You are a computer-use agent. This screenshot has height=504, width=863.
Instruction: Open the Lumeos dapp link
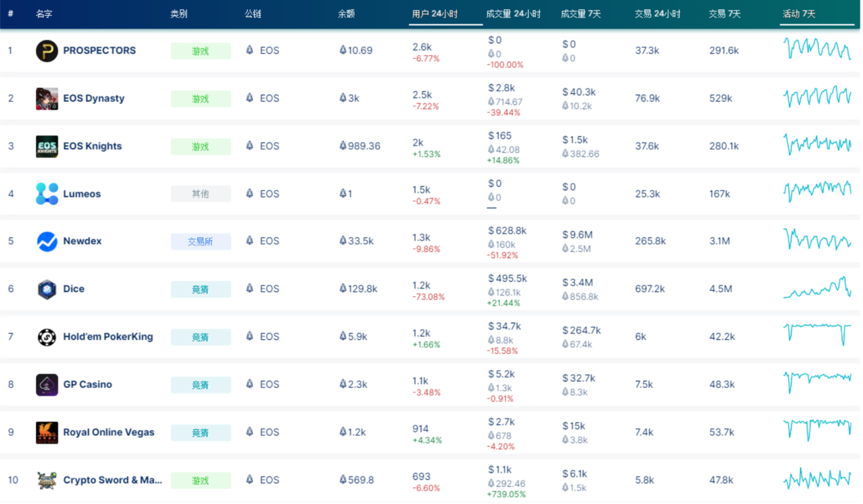[x=82, y=194]
